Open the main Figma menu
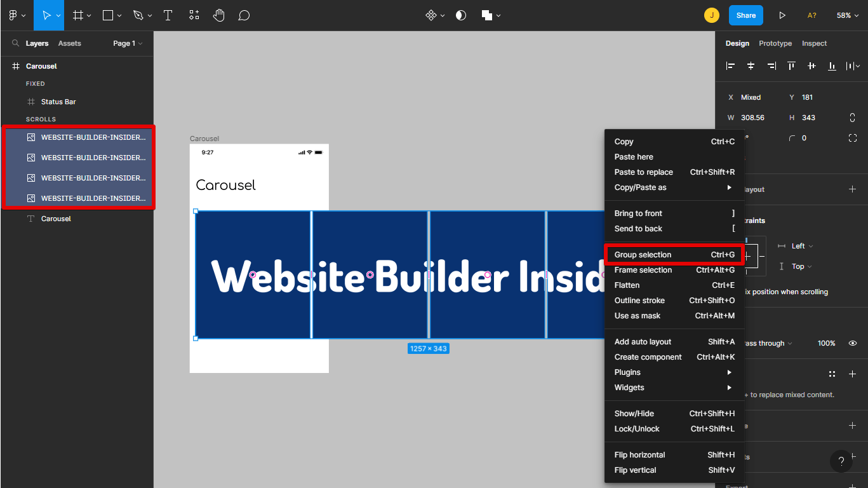The height and width of the screenshot is (488, 868). click(11, 15)
